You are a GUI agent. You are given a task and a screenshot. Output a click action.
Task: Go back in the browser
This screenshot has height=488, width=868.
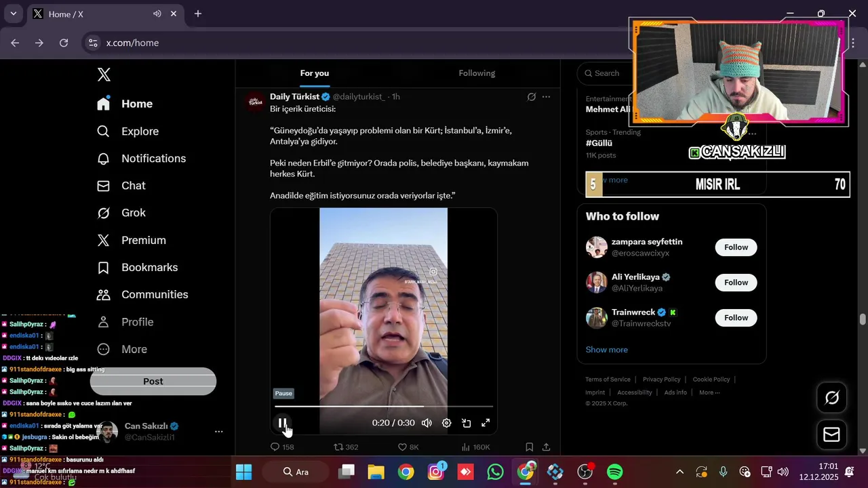point(15,43)
